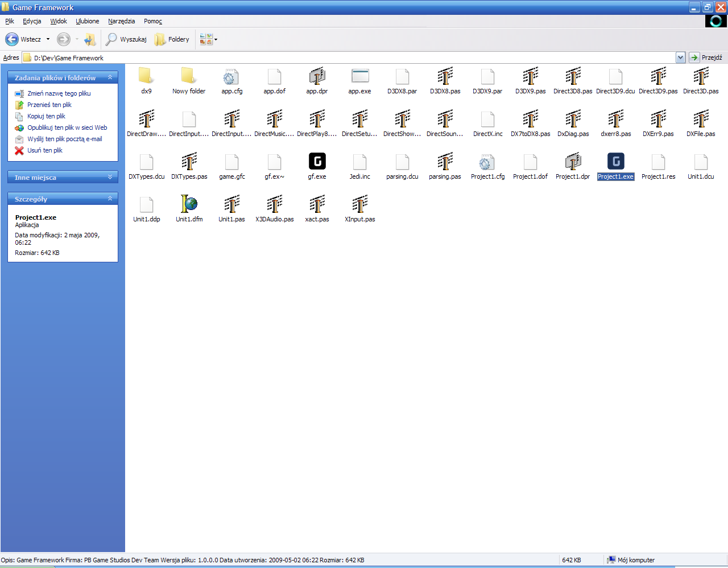Select the app.exe application icon

359,76
